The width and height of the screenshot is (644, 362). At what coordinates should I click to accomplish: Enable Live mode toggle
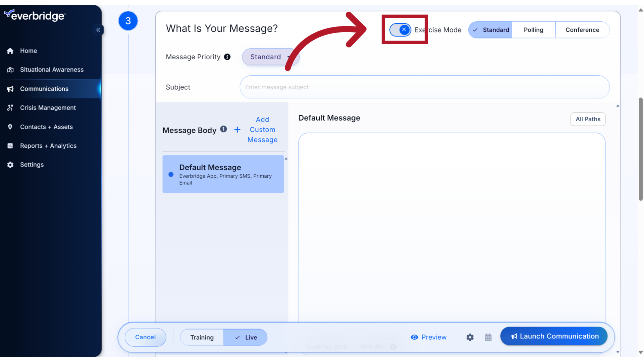[246, 337]
